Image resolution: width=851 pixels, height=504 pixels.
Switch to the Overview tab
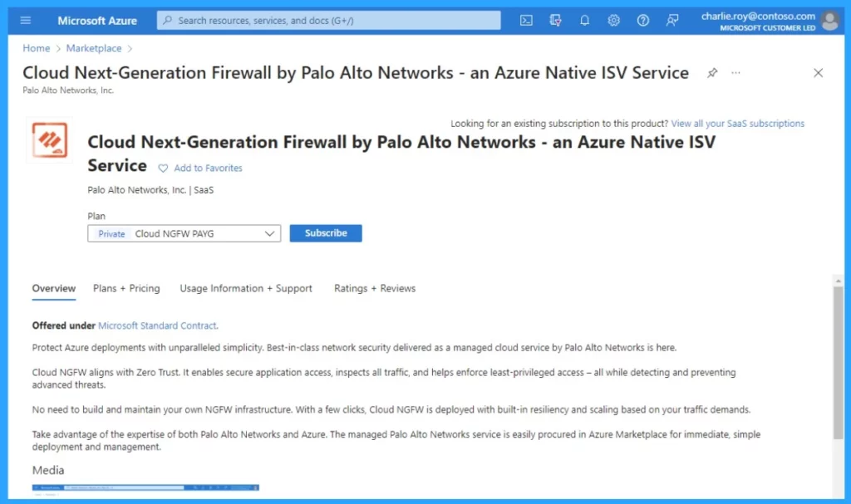tap(54, 289)
